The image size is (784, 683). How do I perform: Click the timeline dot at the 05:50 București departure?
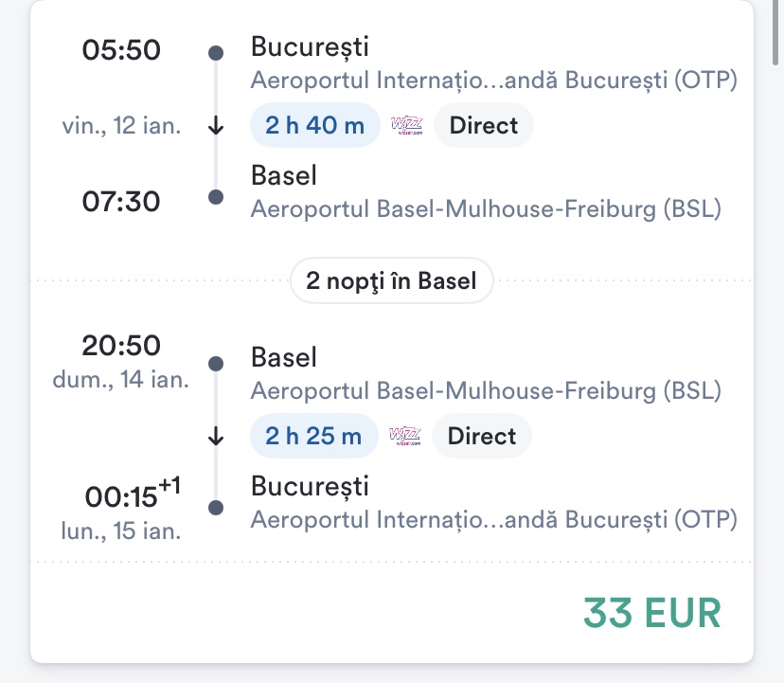point(216,52)
